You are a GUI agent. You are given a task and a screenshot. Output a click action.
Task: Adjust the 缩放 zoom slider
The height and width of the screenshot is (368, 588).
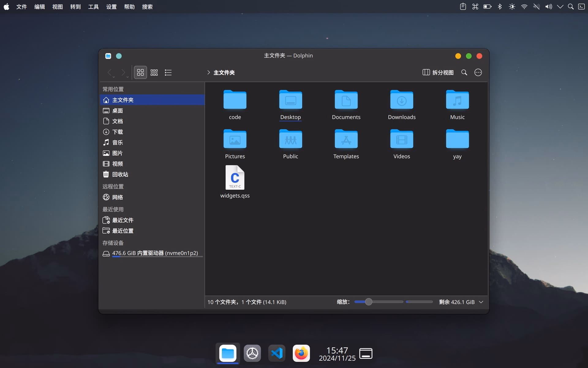(369, 302)
